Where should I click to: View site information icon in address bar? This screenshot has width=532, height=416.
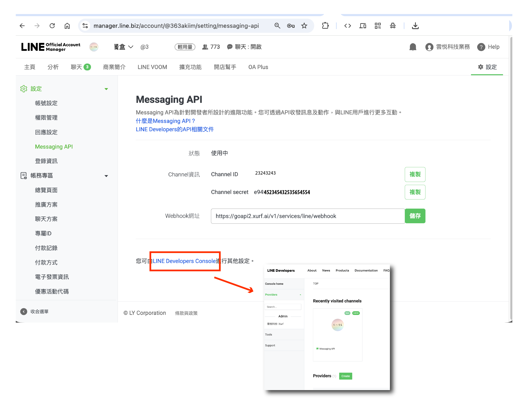85,26
